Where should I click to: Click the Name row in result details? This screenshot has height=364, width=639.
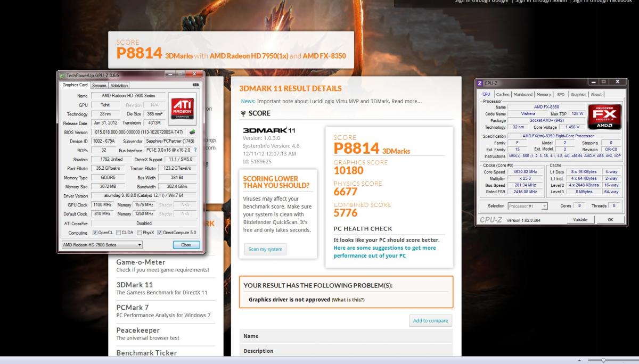click(x=346, y=336)
